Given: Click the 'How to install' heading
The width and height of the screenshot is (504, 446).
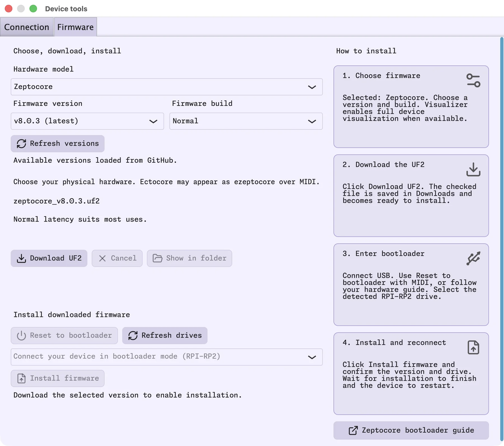Looking at the screenshot, I should coord(366,51).
